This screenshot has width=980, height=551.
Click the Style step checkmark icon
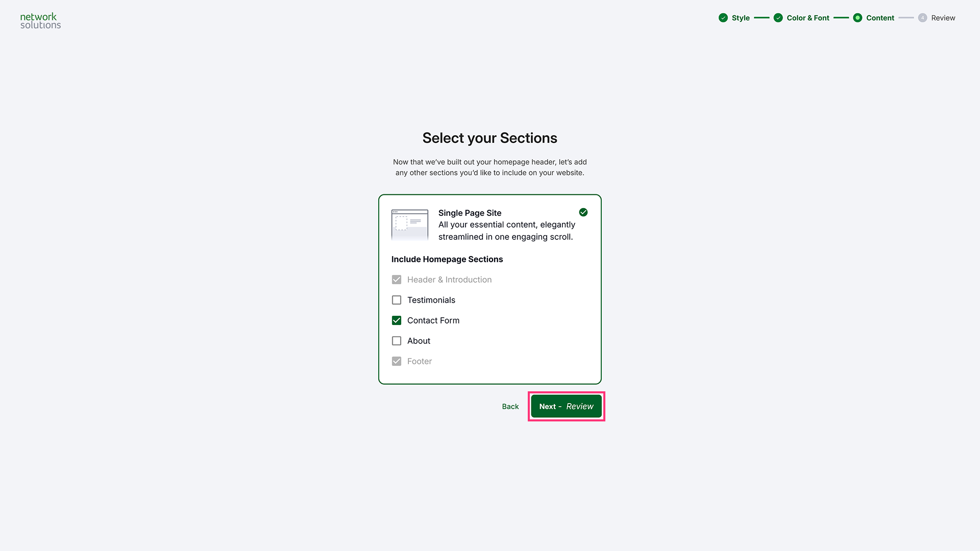(723, 18)
